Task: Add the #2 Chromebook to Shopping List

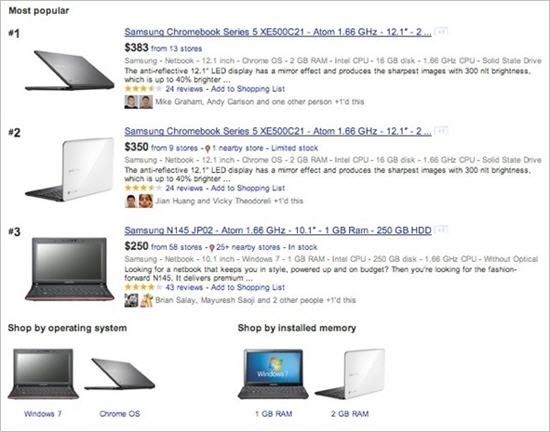Action: tap(248, 188)
